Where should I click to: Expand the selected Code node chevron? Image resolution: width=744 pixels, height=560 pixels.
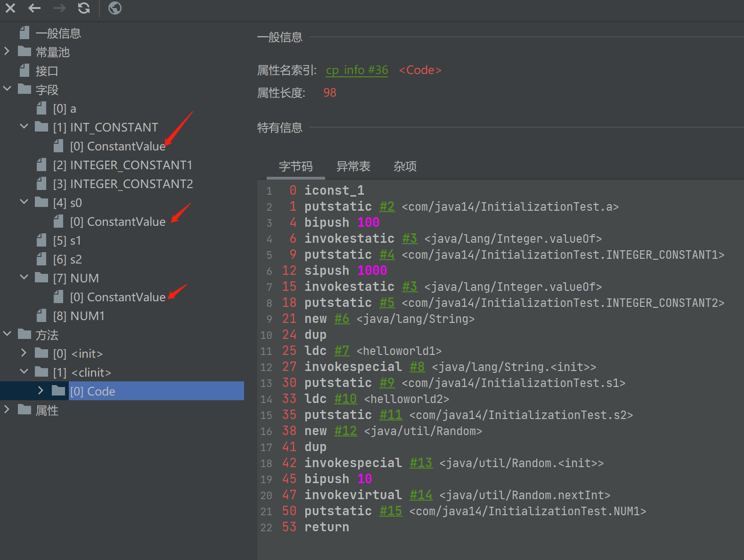41,391
